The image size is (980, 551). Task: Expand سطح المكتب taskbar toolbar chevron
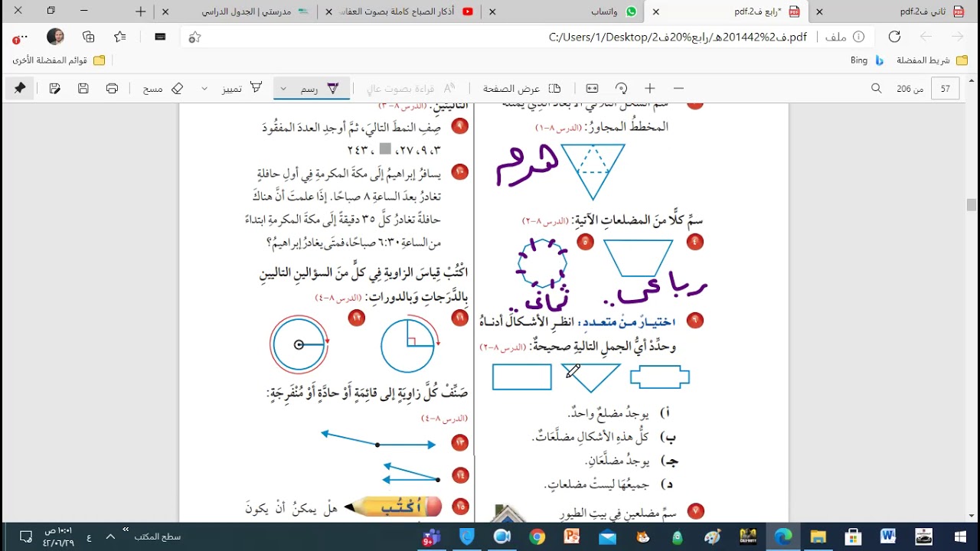[126, 528]
